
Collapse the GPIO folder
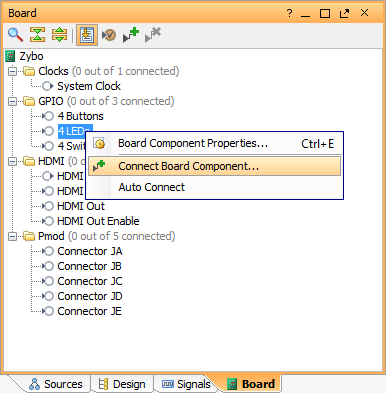tap(12, 101)
